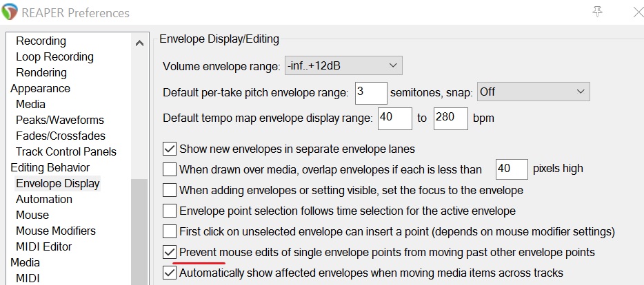Toggle Prevent mouse edits moving past points
644x285 pixels.
pyautogui.click(x=170, y=253)
